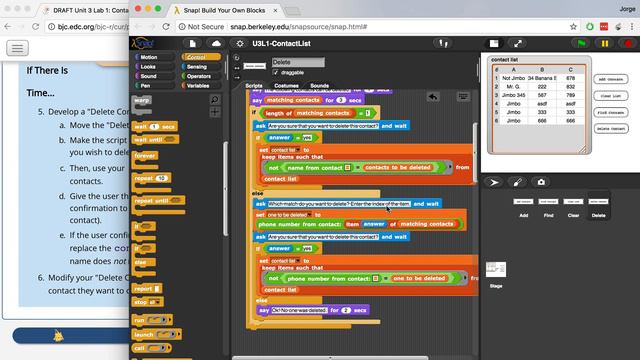Select the don't-rotate arrow rotation style icon
Viewport: 640px width, 360px height.
pyautogui.click(x=237, y=77)
